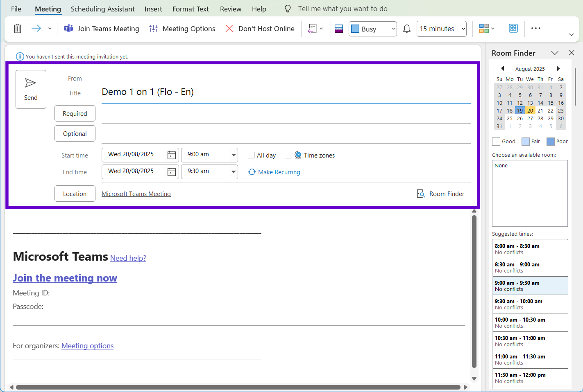This screenshot has width=583, height=392.
Task: Choose suggested time 9:30 am - 10:00 am
Action: tap(530, 304)
